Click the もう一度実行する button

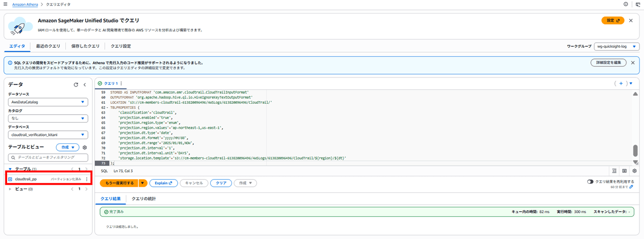(x=118, y=183)
